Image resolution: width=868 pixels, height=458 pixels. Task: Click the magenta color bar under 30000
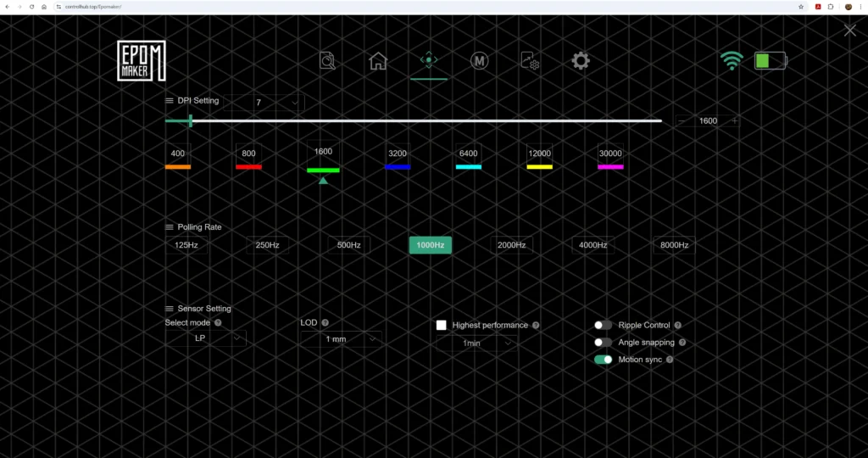[x=610, y=167]
